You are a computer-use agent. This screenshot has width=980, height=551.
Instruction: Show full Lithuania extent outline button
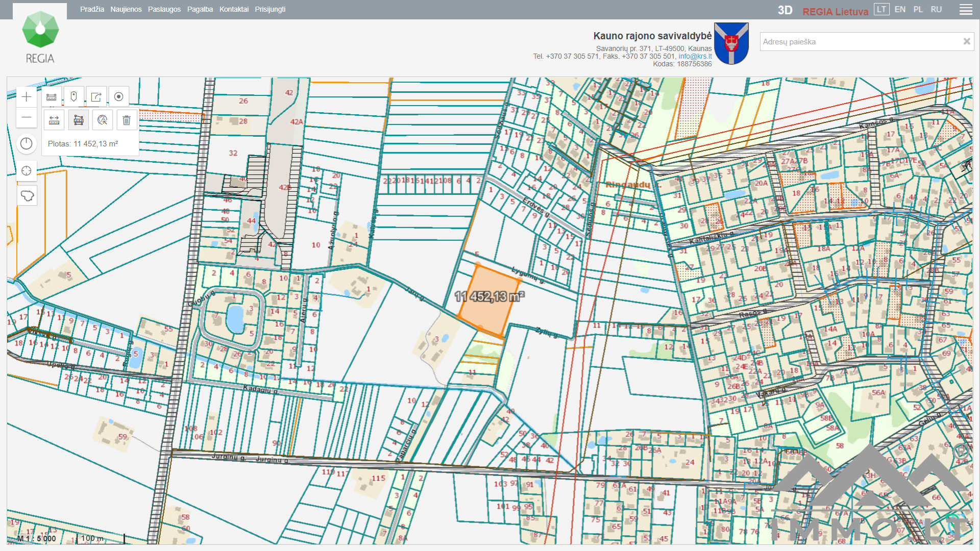27,195
